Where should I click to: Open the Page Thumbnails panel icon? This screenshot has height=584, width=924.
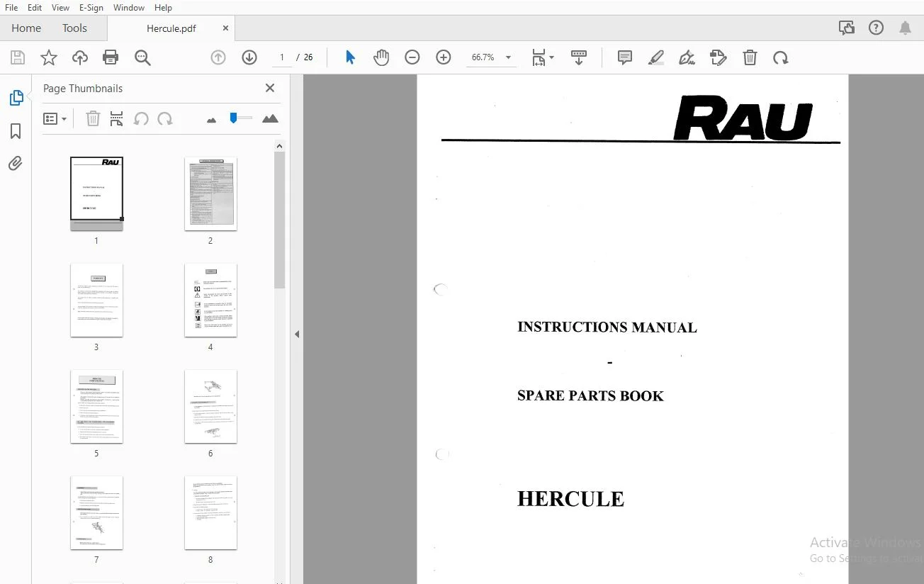coord(16,98)
